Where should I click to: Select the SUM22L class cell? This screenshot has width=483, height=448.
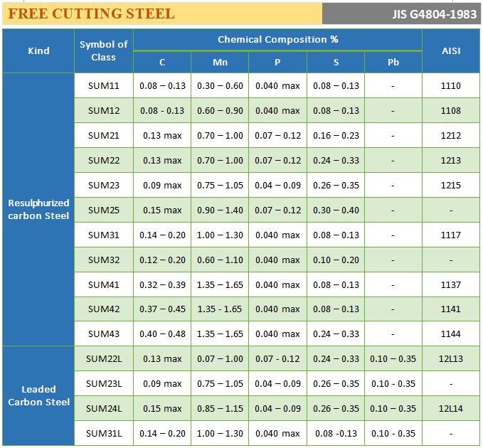click(x=104, y=359)
